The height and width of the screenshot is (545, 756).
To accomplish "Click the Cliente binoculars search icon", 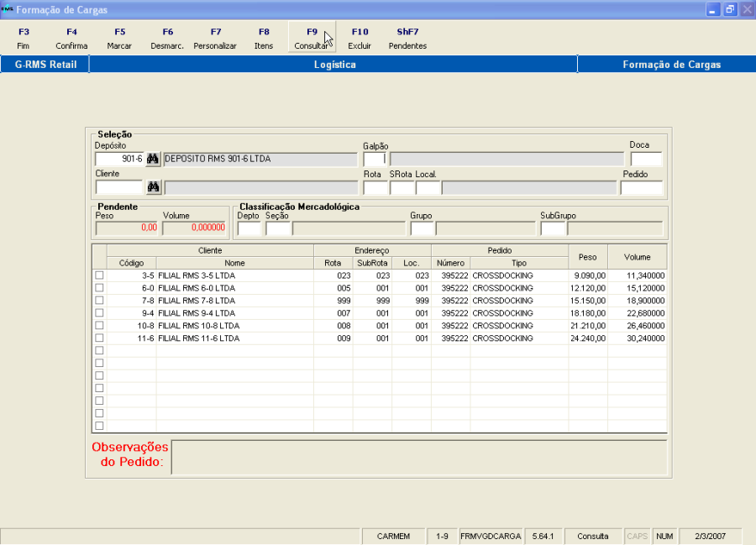I will [x=154, y=187].
